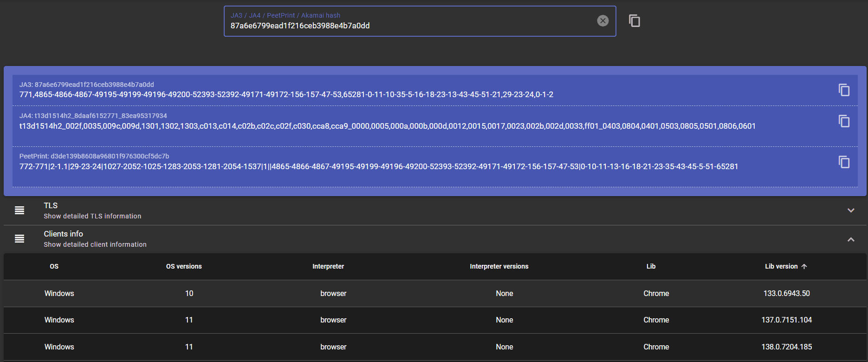Select the JA4 raw string t13d1514h2_002f
Screen dimensions: 868x362
pyautogui.click(x=387, y=126)
